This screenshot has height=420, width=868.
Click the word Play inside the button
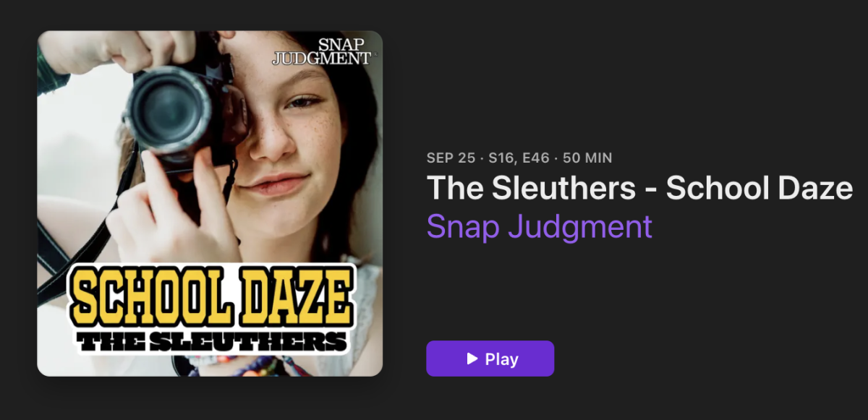502,359
